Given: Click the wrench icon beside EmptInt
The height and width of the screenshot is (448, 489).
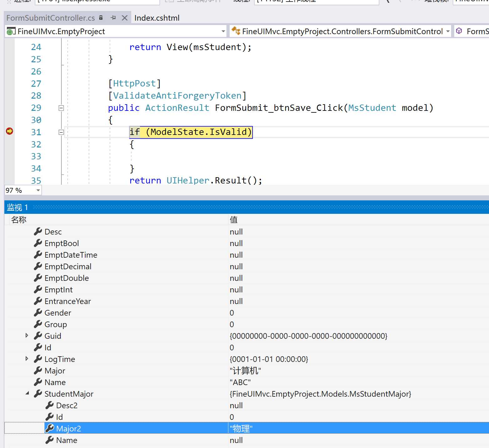Looking at the screenshot, I should [38, 289].
